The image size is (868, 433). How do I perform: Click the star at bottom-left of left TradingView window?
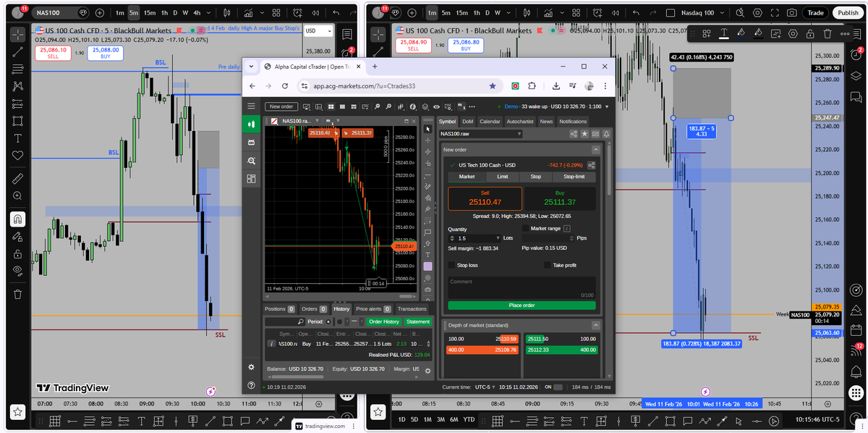[18, 411]
